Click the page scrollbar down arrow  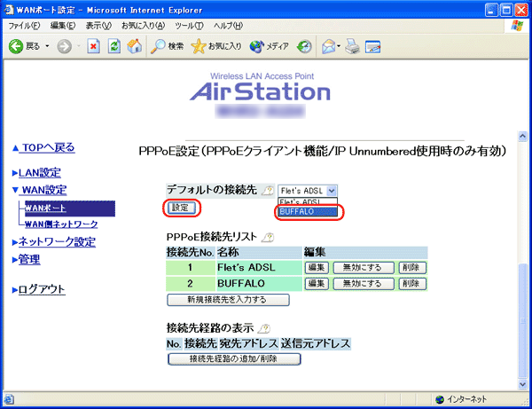[x=522, y=384]
